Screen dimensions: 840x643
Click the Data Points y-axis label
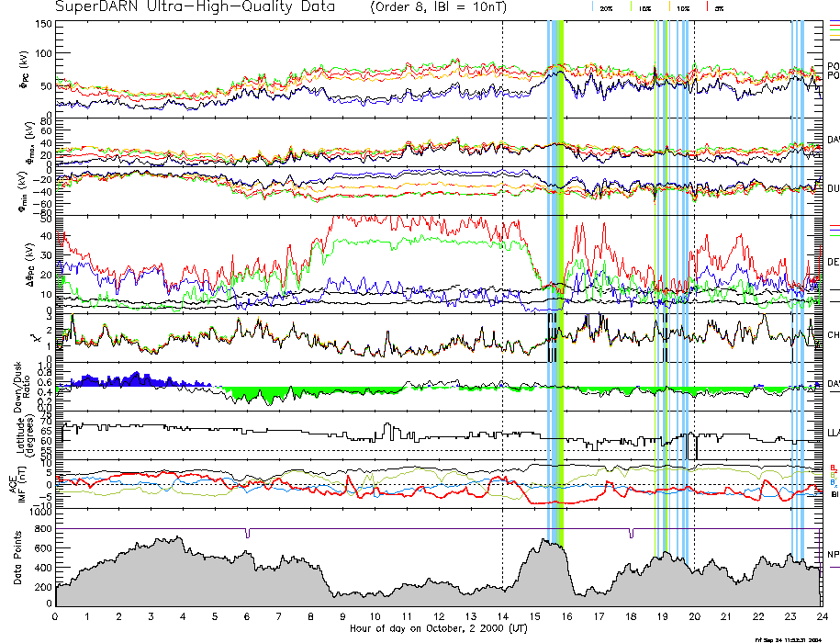(x=20, y=566)
